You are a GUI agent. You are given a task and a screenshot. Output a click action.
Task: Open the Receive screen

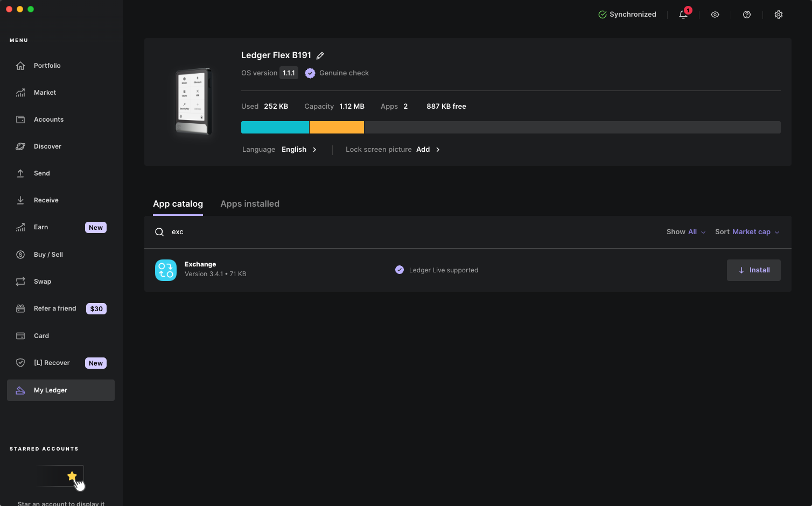[x=46, y=200]
